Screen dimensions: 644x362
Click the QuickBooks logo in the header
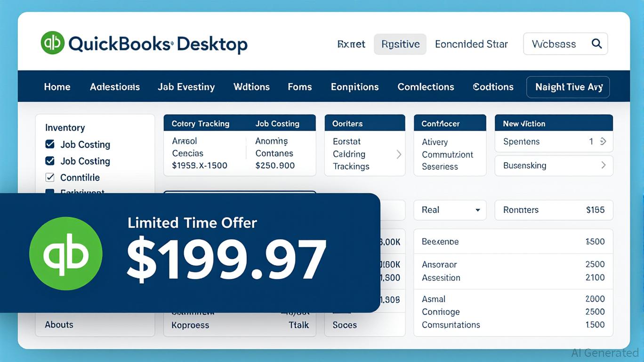[x=53, y=43]
